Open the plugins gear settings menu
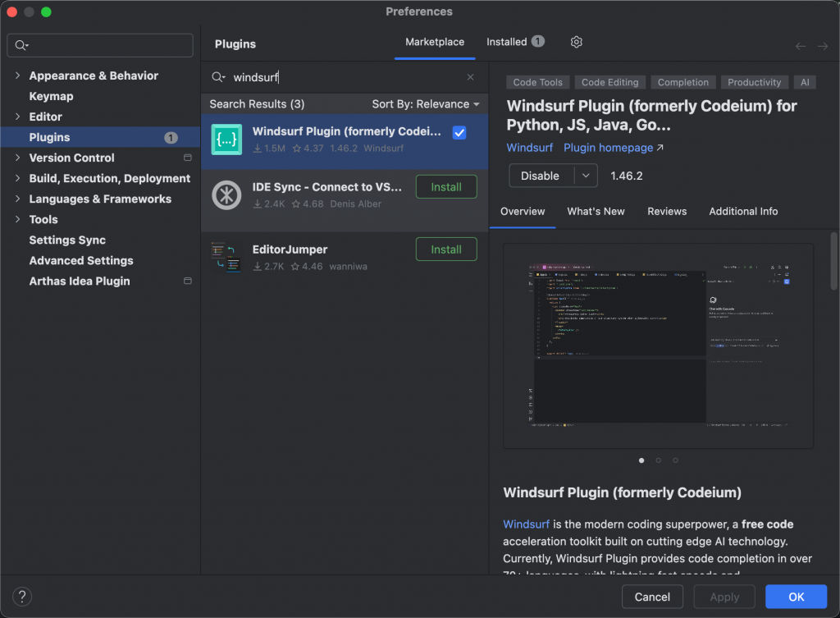This screenshot has width=840, height=618. click(576, 42)
